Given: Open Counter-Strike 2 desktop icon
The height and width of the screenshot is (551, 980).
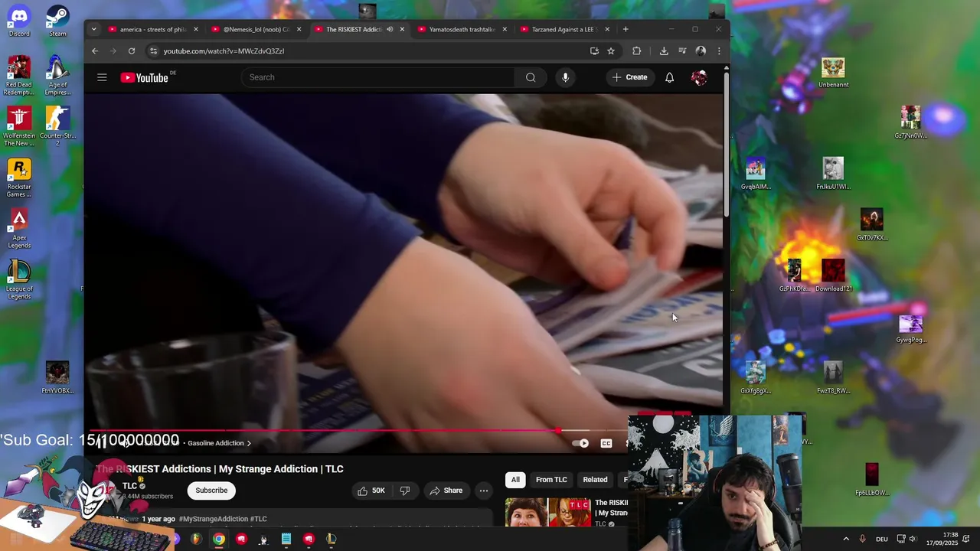Looking at the screenshot, I should tap(57, 127).
